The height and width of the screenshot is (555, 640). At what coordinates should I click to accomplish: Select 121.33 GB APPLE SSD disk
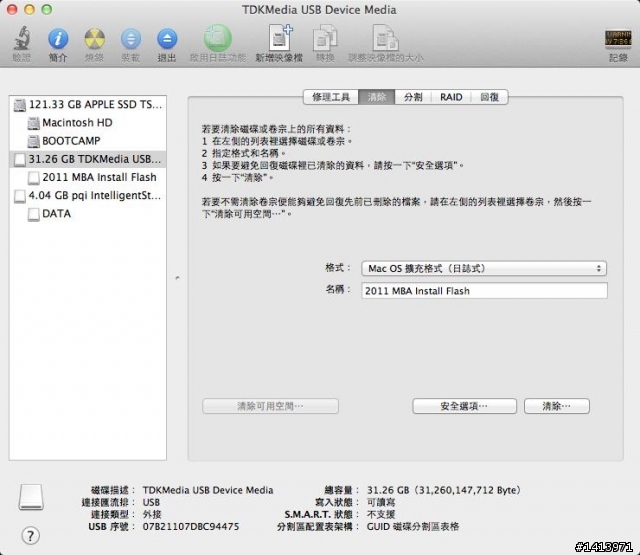click(x=88, y=104)
